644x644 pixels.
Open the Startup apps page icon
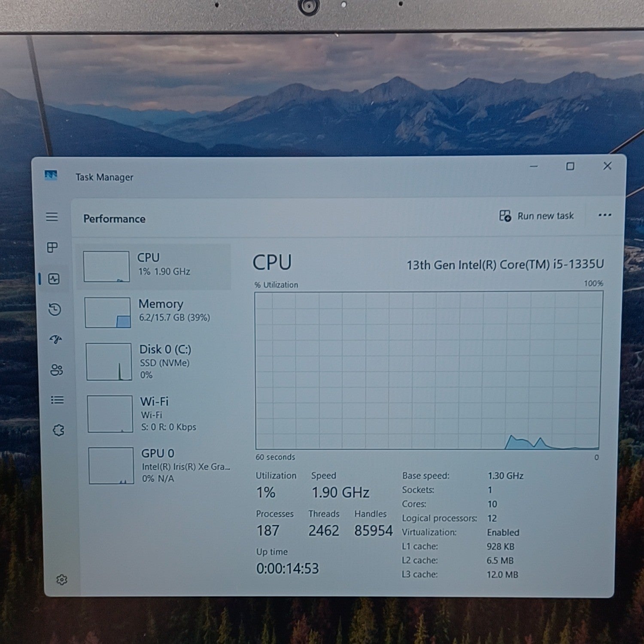(56, 340)
